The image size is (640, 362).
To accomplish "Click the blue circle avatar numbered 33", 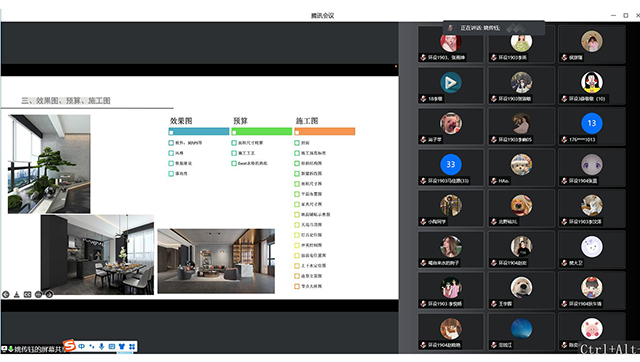I will [451, 164].
